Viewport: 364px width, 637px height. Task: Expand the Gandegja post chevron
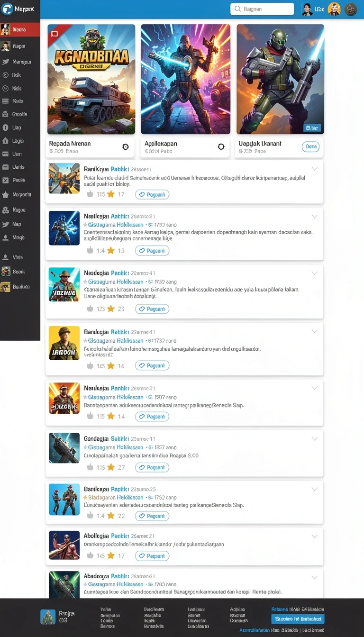point(314,438)
